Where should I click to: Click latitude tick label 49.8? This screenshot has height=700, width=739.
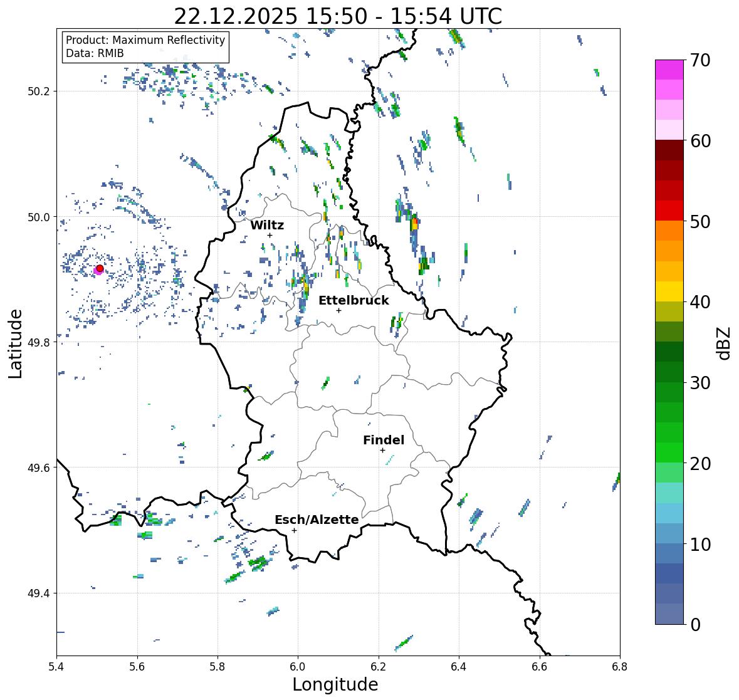tap(39, 342)
